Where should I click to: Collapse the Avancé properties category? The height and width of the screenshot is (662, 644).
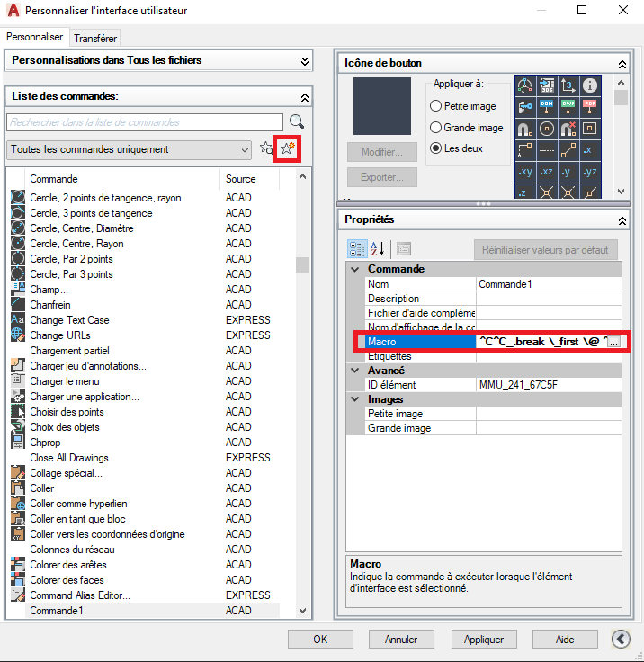[355, 371]
